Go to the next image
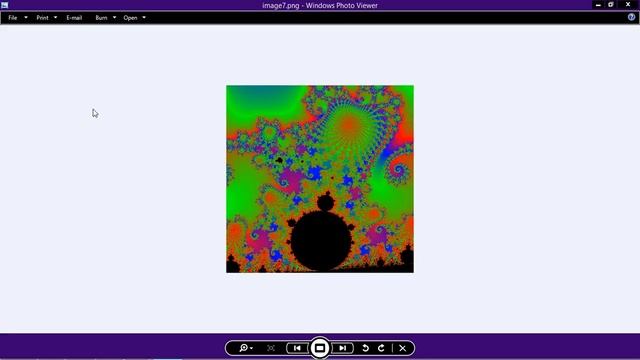Screen dimensions: 640x360 coord(342,348)
